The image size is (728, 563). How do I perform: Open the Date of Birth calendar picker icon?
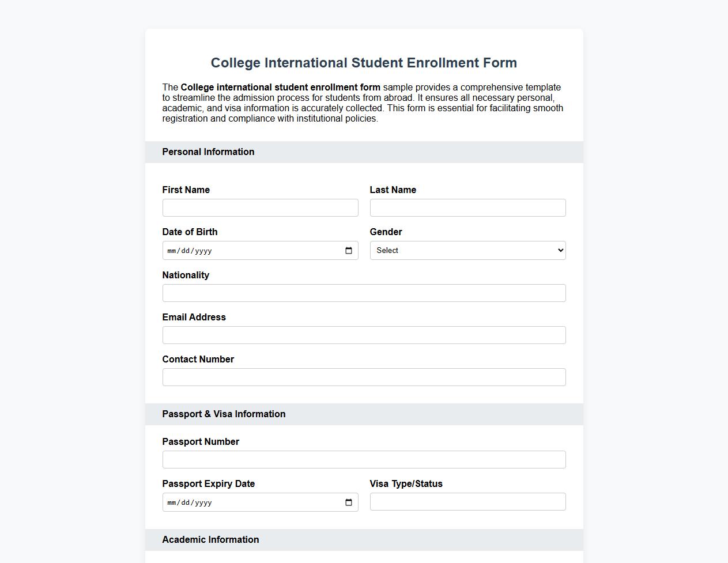tap(348, 251)
